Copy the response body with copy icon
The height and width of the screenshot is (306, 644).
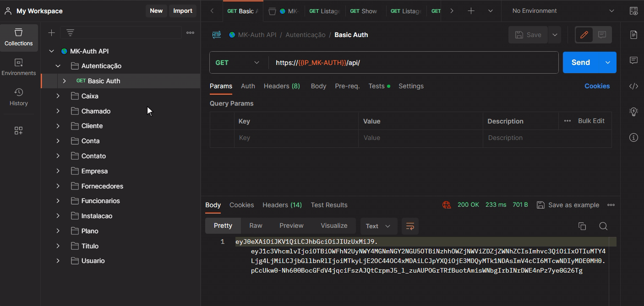coord(582,226)
